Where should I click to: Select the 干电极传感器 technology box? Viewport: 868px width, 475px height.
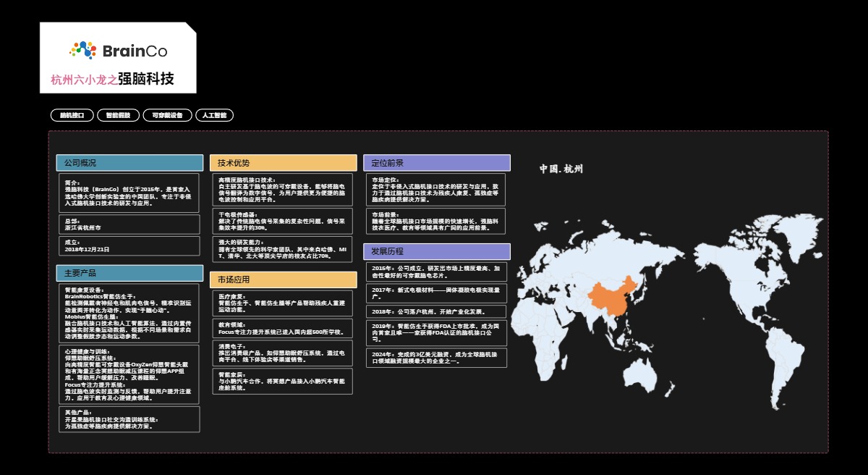(283, 221)
